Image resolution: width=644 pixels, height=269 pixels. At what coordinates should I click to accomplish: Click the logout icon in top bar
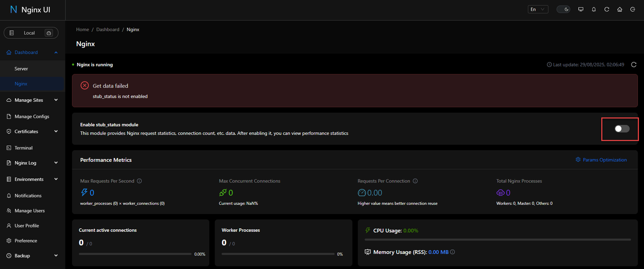coord(632,10)
